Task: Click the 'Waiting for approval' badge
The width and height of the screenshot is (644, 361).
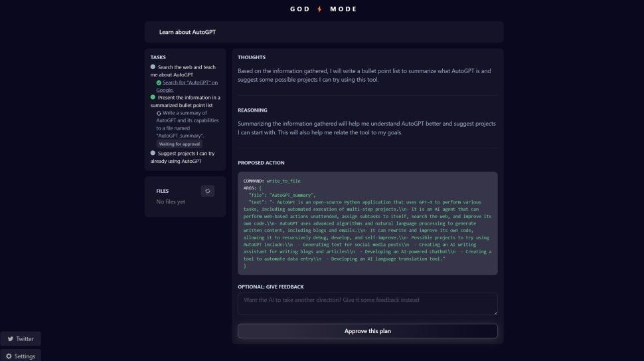Action: 180,144
